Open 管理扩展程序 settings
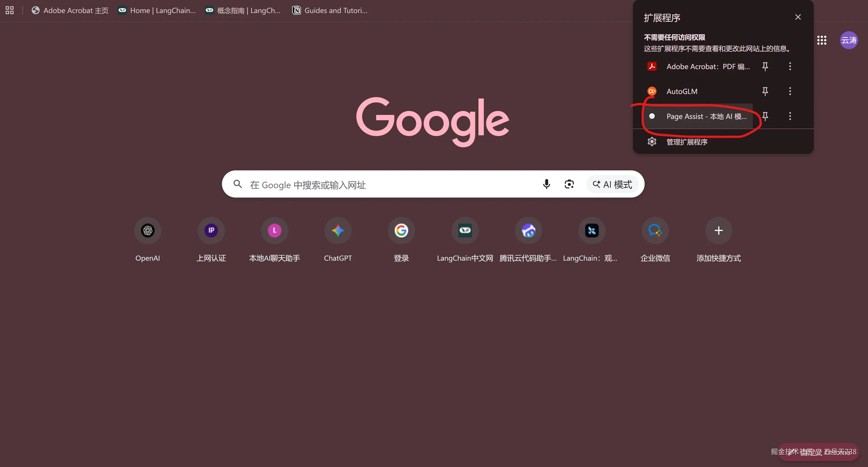The height and width of the screenshot is (467, 868). pyautogui.click(x=687, y=142)
